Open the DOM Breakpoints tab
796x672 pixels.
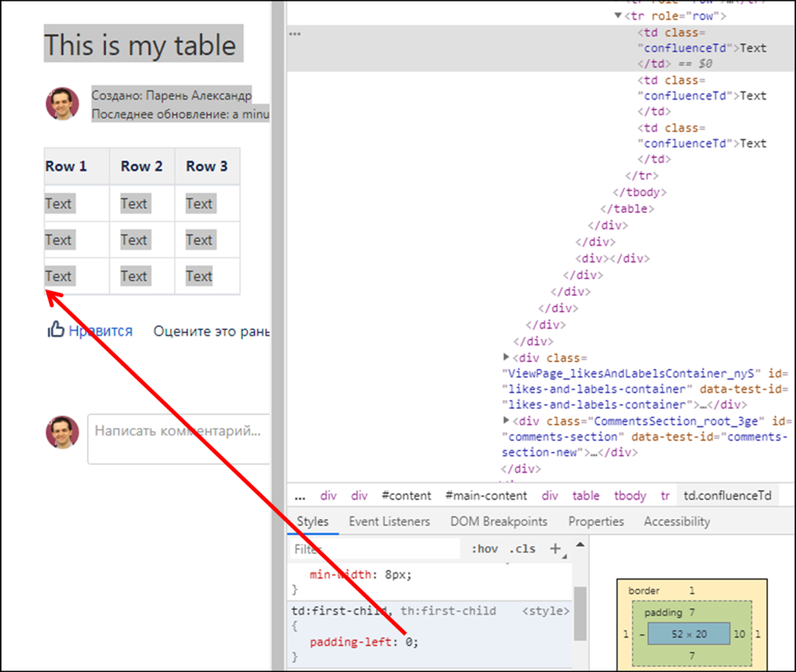(x=499, y=521)
